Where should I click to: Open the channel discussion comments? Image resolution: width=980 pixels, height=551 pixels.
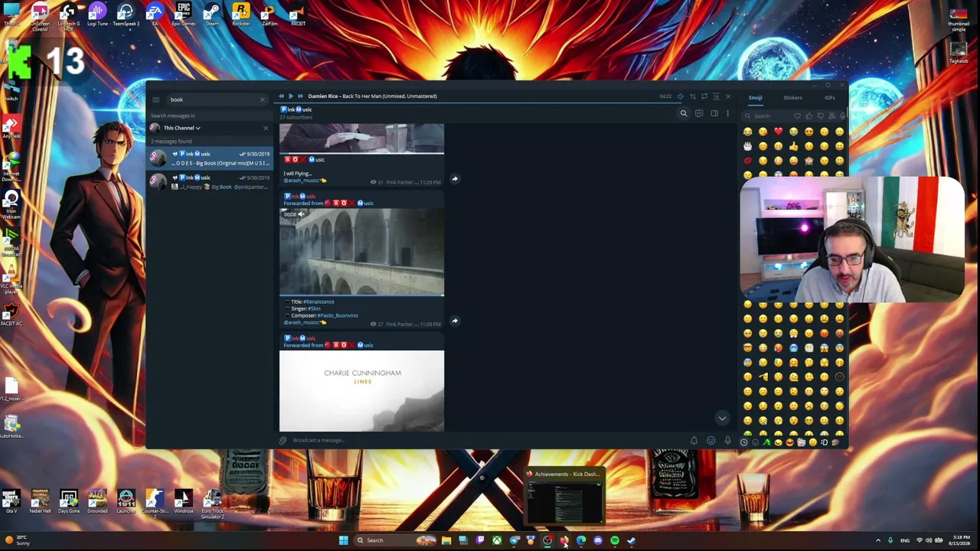click(x=699, y=113)
